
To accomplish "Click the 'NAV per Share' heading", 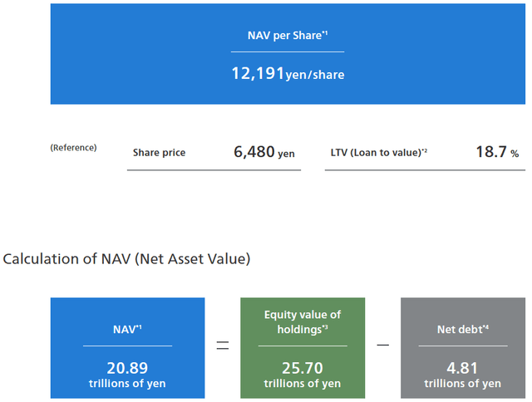I will point(288,35).
